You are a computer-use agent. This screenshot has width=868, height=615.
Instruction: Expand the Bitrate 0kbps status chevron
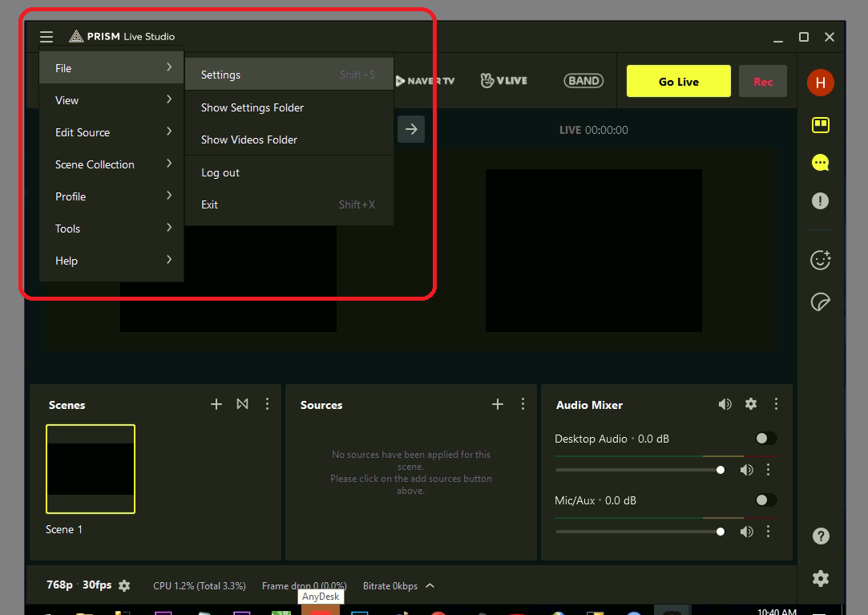(x=430, y=585)
